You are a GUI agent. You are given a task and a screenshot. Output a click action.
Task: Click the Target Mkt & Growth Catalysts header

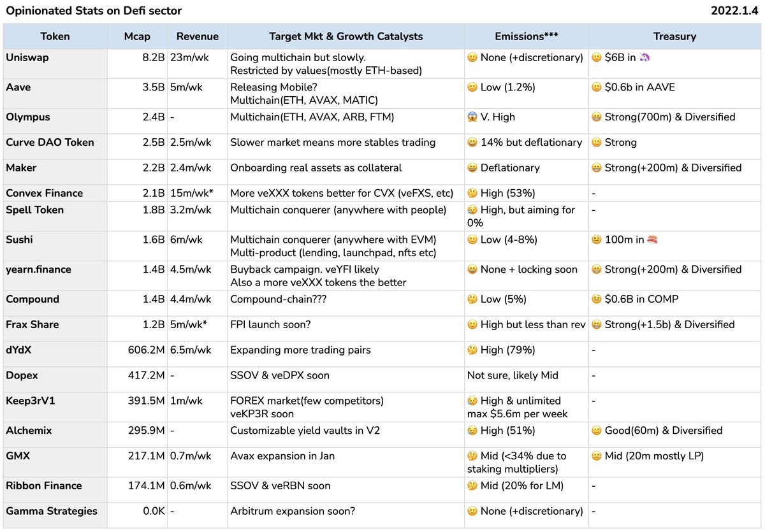click(x=346, y=36)
